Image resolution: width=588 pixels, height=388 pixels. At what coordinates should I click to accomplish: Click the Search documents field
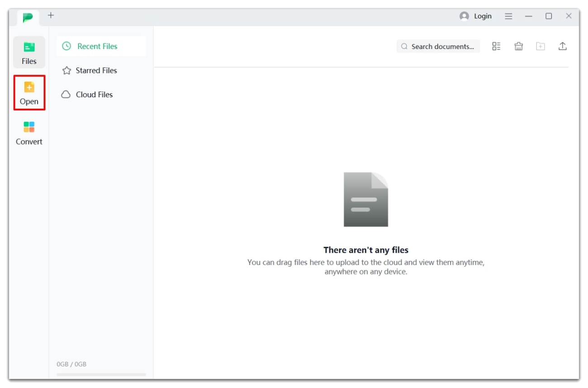[x=438, y=46]
